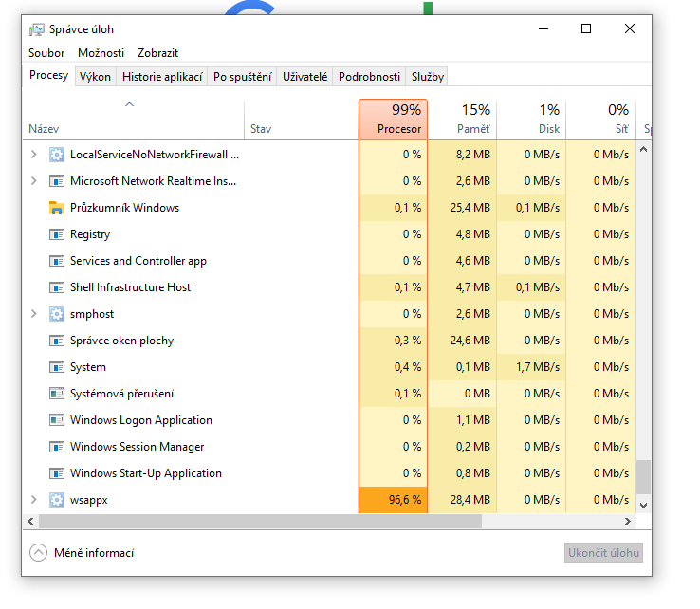The width and height of the screenshot is (700, 609).
Task: Click the horizontal scrollbar right arrow
Action: pos(627,521)
